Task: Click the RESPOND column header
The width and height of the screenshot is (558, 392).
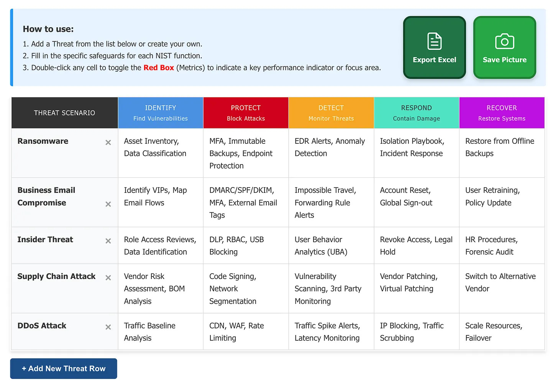Action: click(417, 113)
